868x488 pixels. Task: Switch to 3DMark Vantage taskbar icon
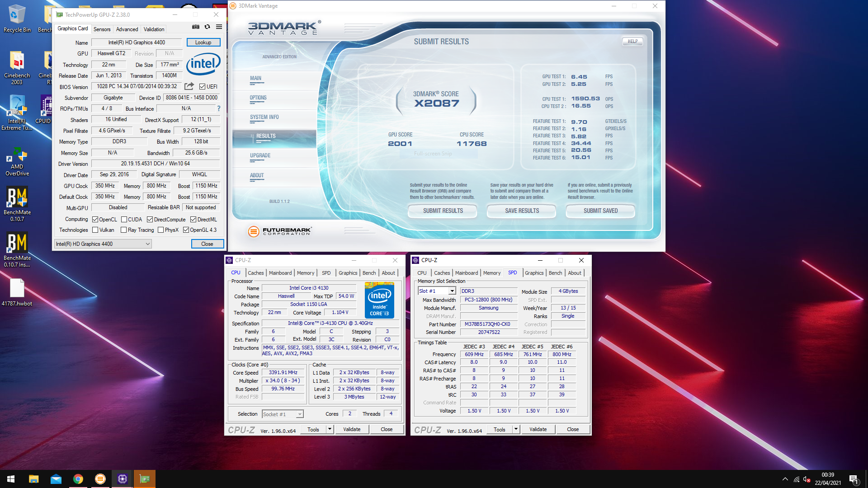pos(100,479)
